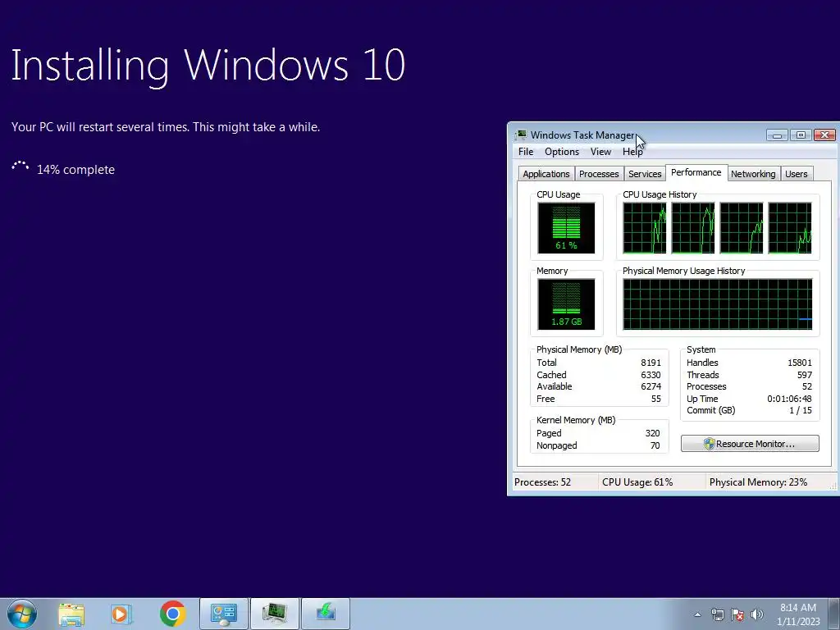840x630 pixels.
Task: Click the Installing Windows 10 heading
Action: click(208, 66)
